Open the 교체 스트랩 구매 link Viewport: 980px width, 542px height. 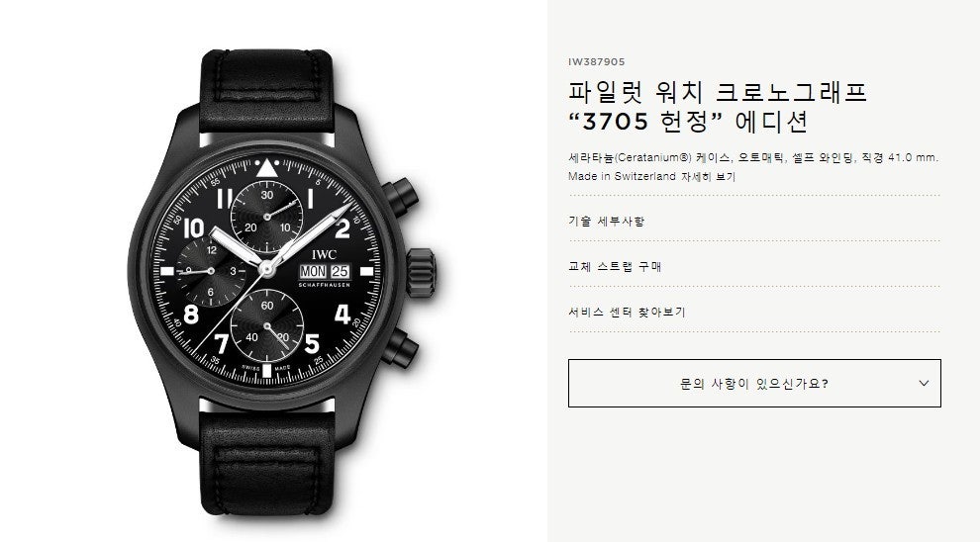[x=615, y=267]
